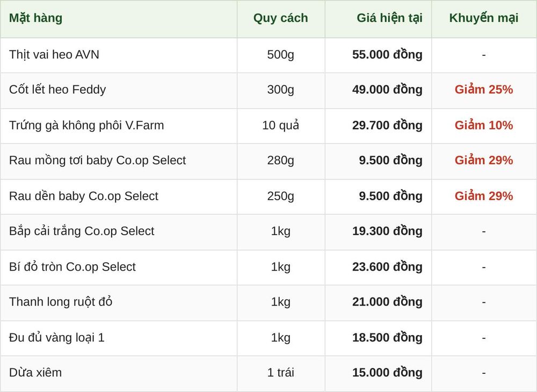Screen dimensions: 537x392
Task: Select the 10 quả quantity cell
Action: click(x=280, y=125)
